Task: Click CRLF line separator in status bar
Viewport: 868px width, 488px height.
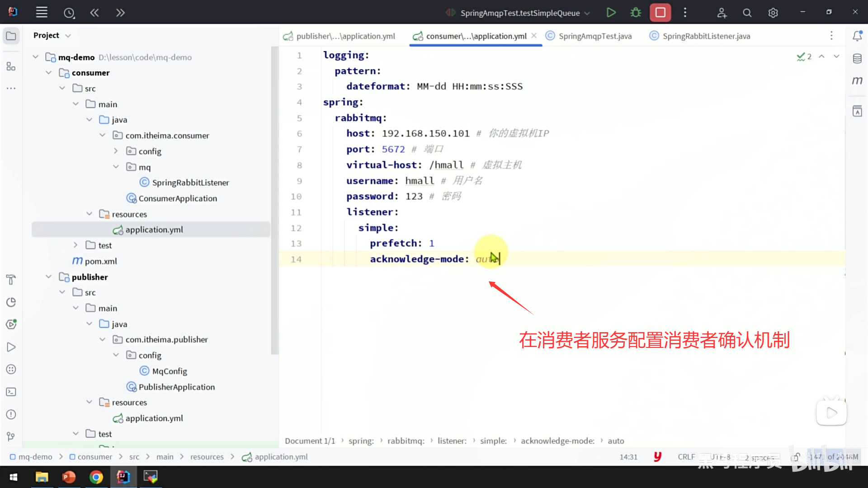Action: [686, 457]
